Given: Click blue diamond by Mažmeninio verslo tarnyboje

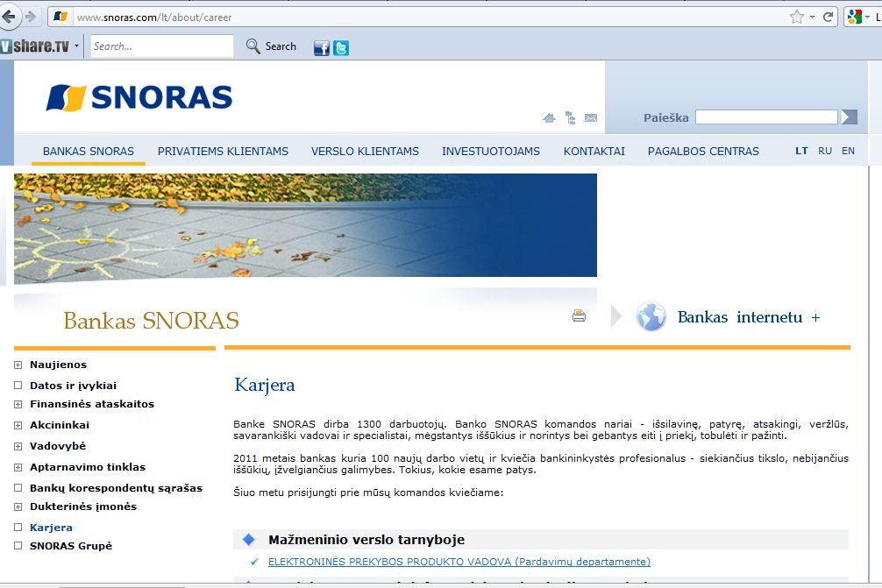Looking at the screenshot, I should (x=249, y=540).
